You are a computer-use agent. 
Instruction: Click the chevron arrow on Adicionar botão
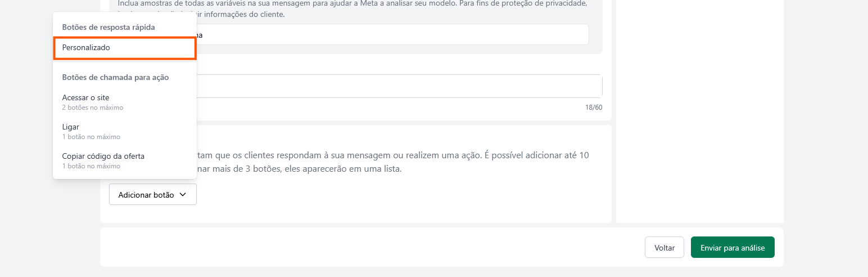coord(182,195)
